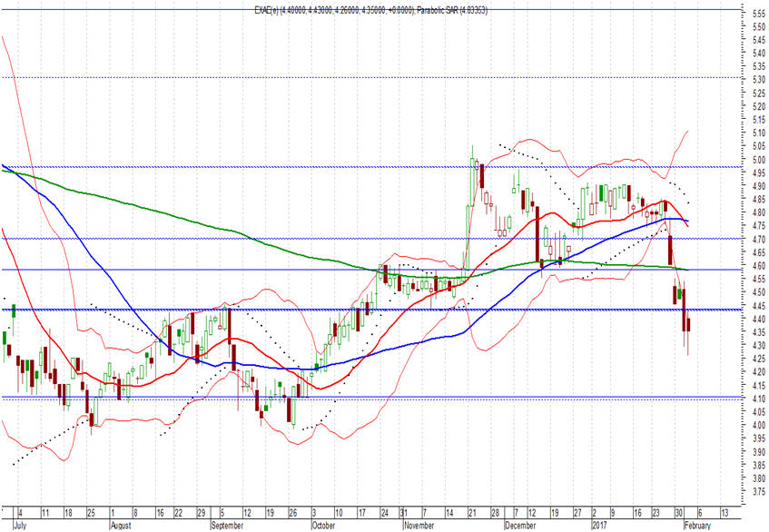
Task: Click the date label 14 in November
Action: click(449, 513)
